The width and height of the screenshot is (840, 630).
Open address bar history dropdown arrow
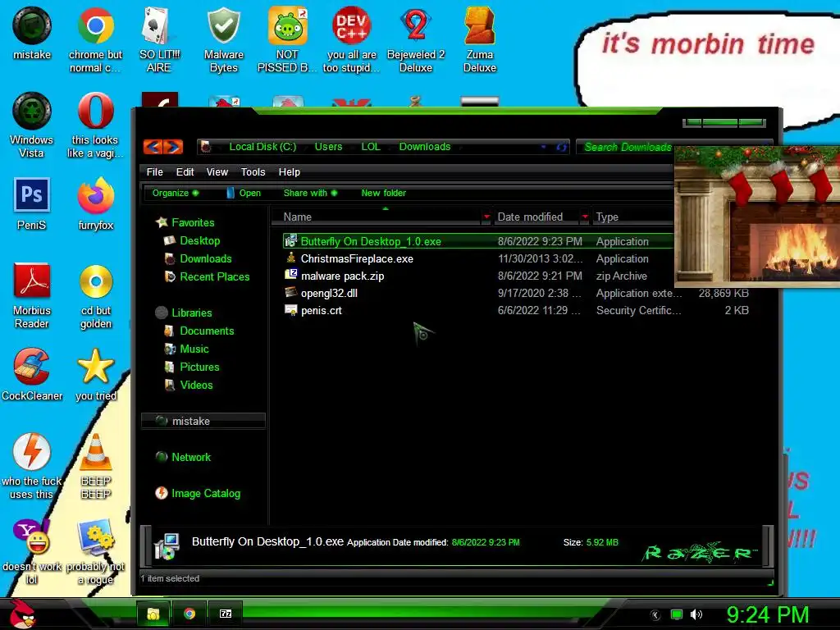[x=543, y=147]
